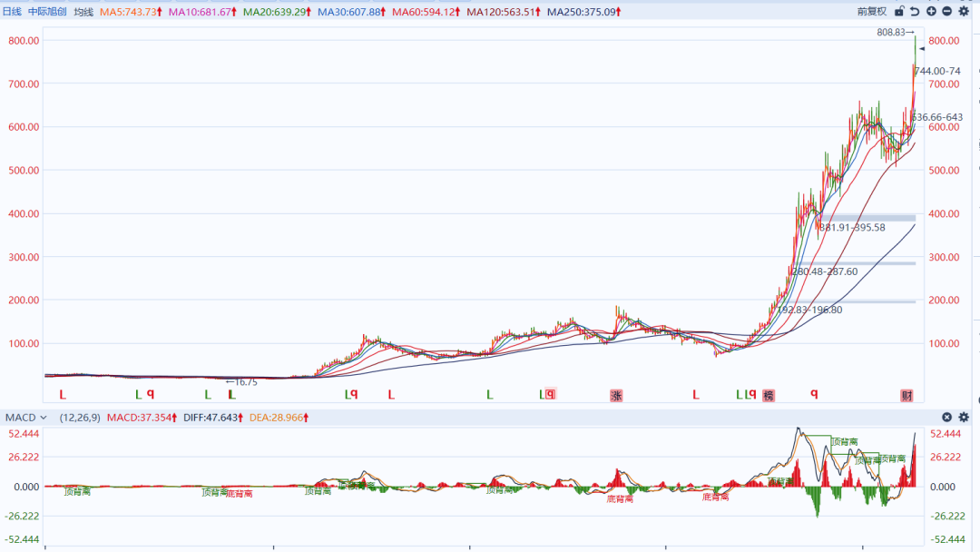Click the undo arrow icon
This screenshot has height=552, width=980.
(x=915, y=12)
